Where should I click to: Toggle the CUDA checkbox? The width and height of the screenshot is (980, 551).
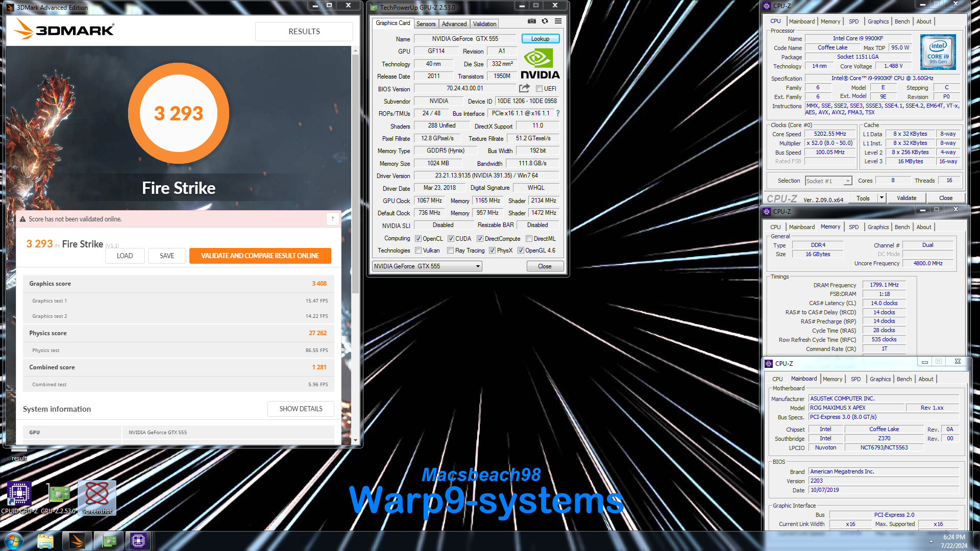click(x=451, y=239)
